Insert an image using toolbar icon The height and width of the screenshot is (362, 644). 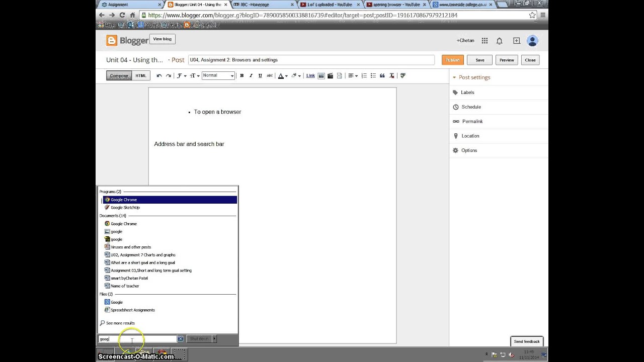(x=321, y=76)
